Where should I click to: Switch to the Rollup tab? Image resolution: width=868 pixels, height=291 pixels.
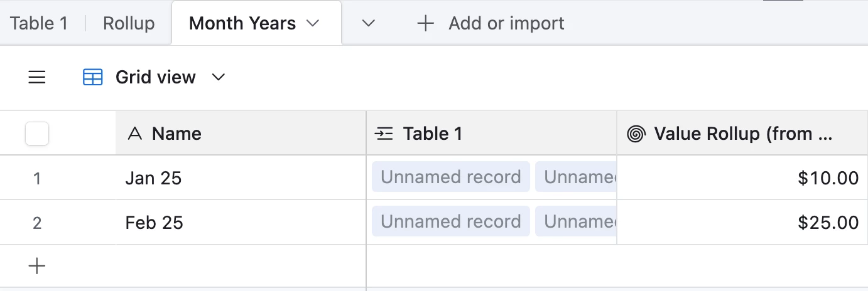point(129,24)
